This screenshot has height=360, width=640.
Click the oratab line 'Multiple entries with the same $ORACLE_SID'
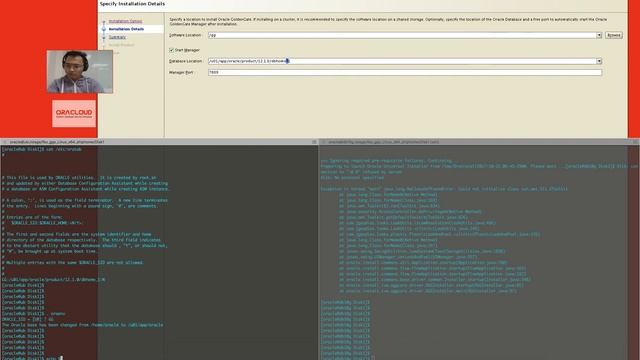click(x=73, y=262)
